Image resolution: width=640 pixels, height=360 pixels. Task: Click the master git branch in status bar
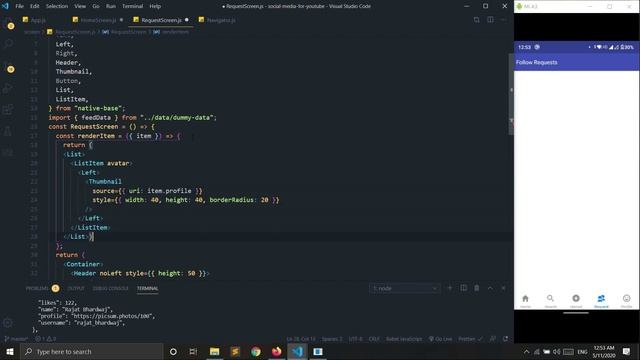click(16, 339)
